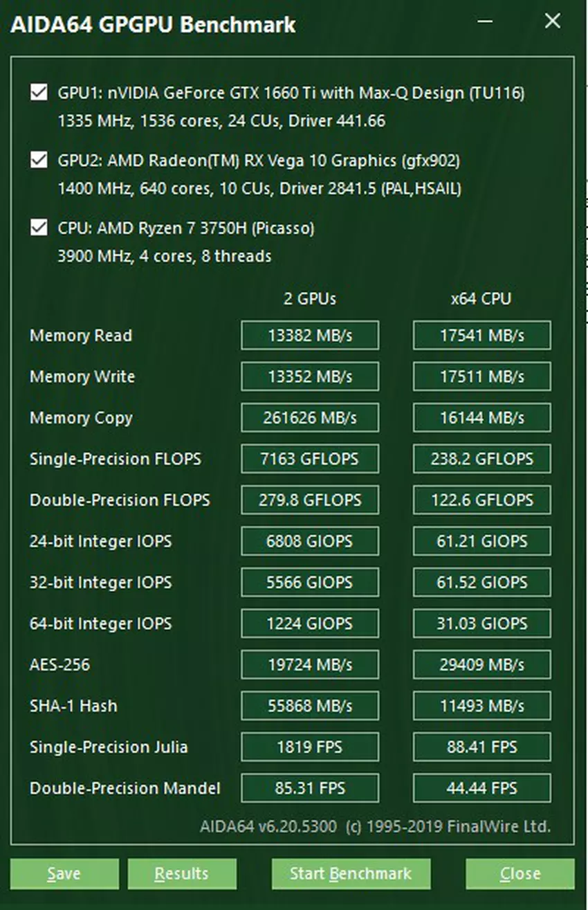Click the Save button
588x910 pixels.
(64, 873)
